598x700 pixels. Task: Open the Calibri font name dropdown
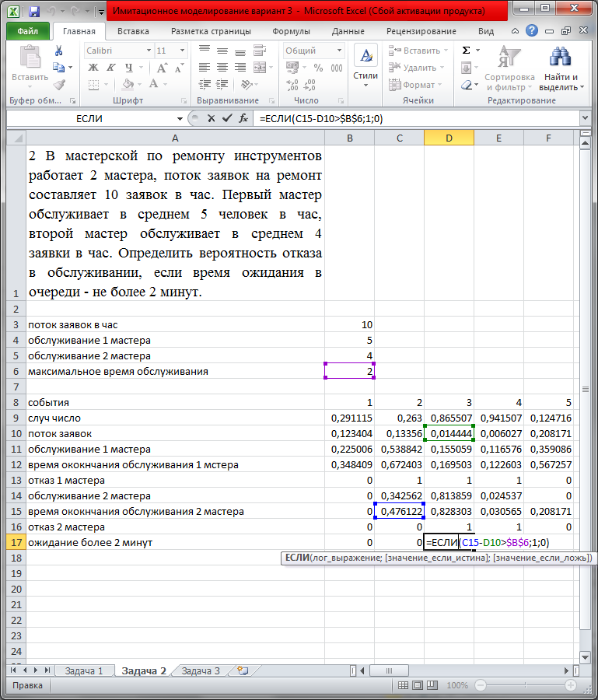point(147,51)
